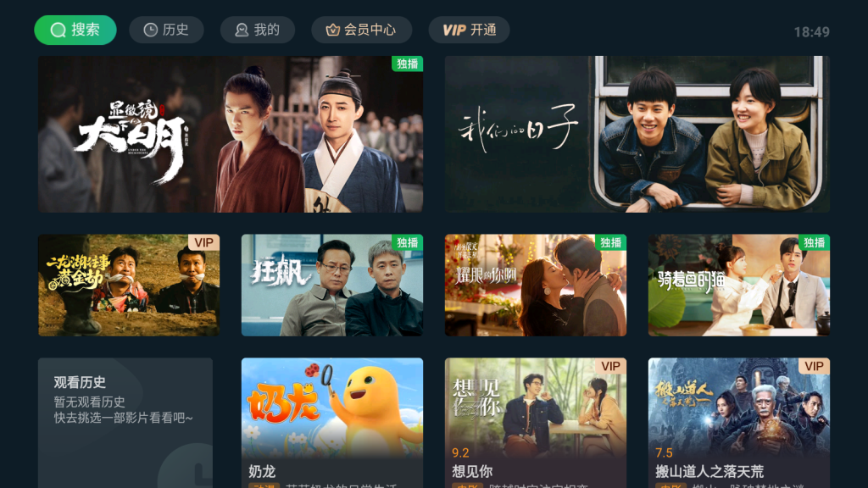Select the 骑着鱼的猫 thumbnail

point(739,285)
